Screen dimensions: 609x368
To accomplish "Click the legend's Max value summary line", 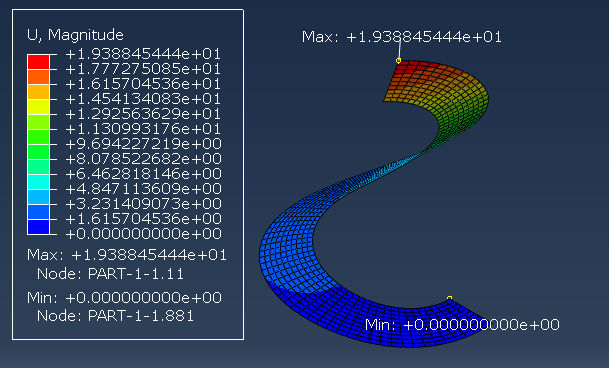I will 127,255.
